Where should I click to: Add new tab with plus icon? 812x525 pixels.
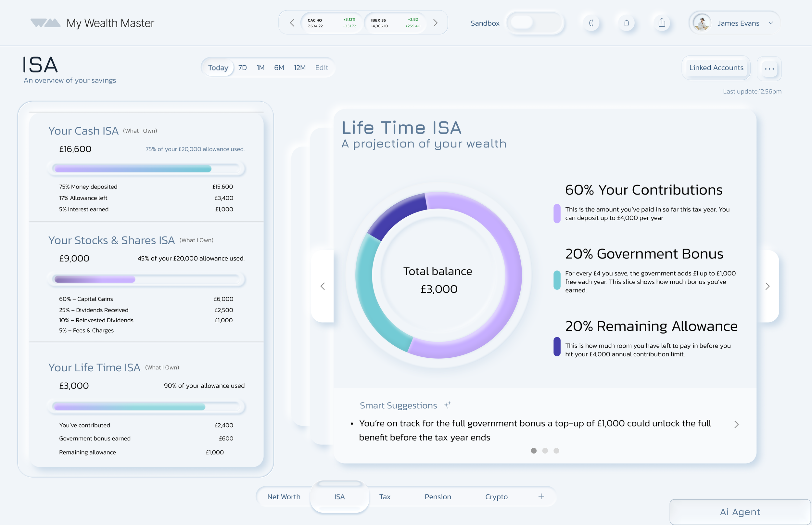point(541,496)
